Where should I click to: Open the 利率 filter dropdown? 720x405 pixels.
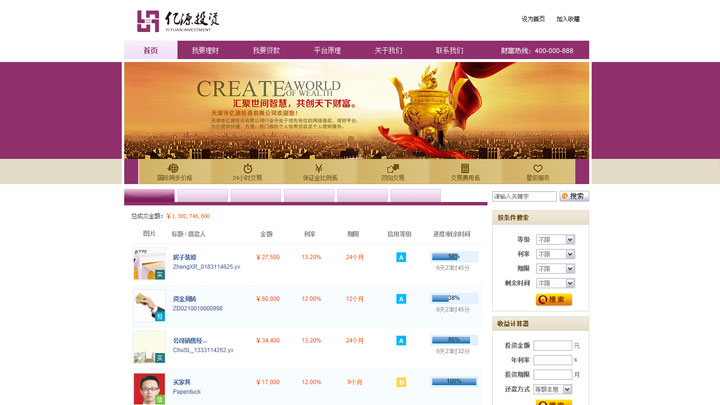point(555,254)
